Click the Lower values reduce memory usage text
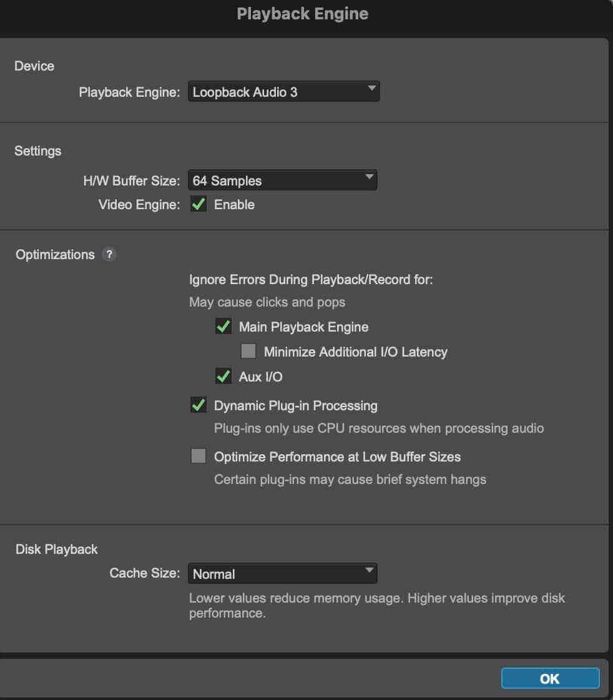The image size is (613, 700). (x=377, y=605)
